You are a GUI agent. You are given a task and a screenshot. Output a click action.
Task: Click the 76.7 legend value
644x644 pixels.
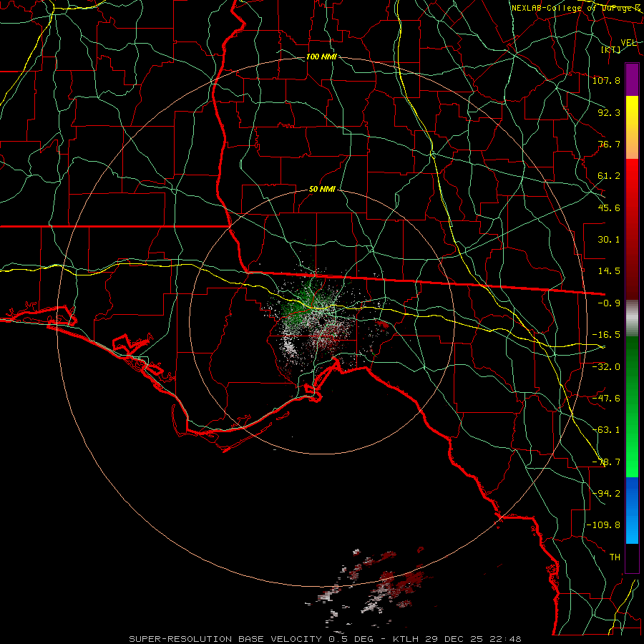609,144
